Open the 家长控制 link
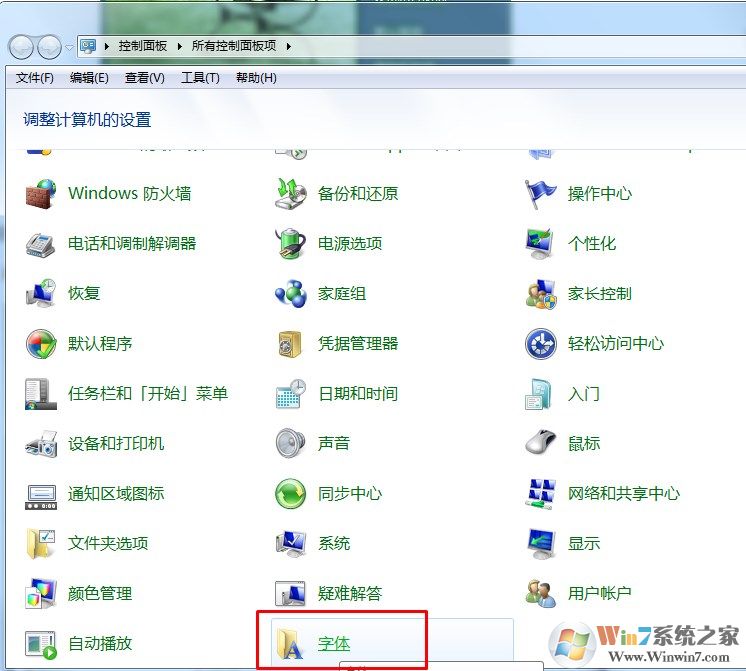This screenshot has width=746, height=671. pyautogui.click(x=599, y=294)
